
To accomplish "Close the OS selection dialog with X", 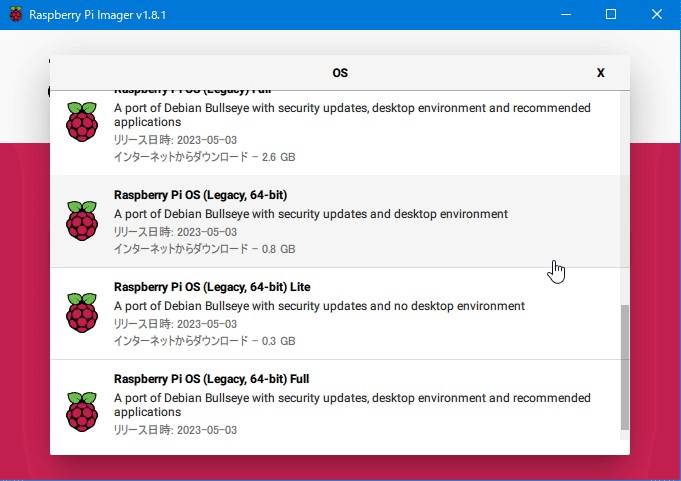I will point(600,72).
